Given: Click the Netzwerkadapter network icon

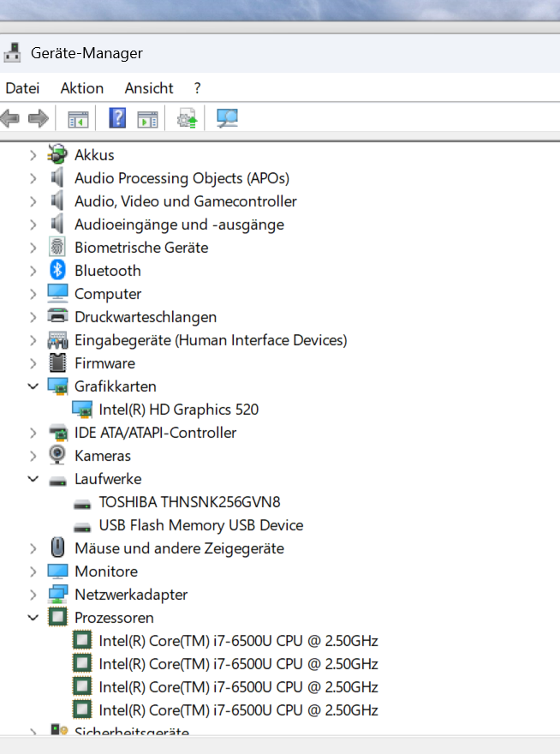Looking at the screenshot, I should [x=57, y=595].
